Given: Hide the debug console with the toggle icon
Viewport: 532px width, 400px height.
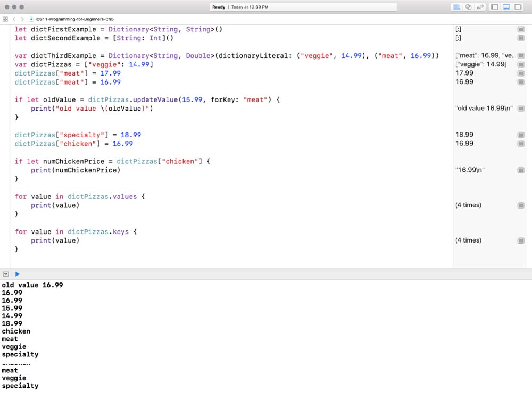Looking at the screenshot, I should click(x=6, y=274).
